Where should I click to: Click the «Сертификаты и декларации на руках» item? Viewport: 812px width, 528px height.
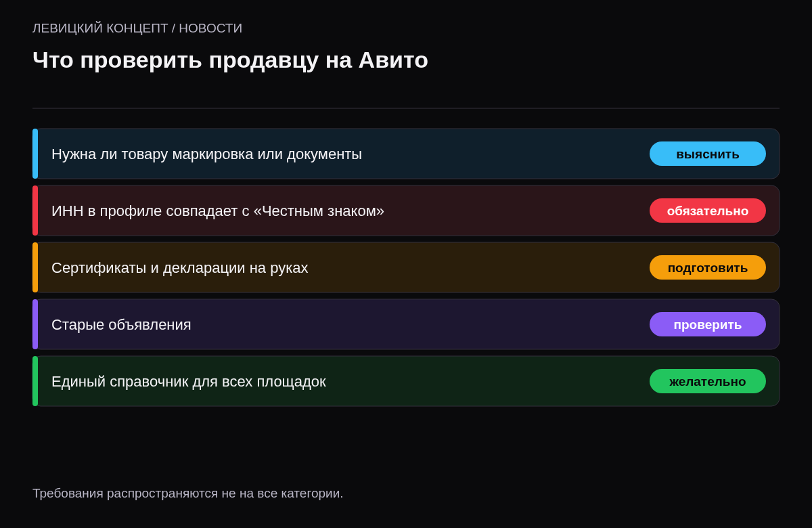[406, 267]
